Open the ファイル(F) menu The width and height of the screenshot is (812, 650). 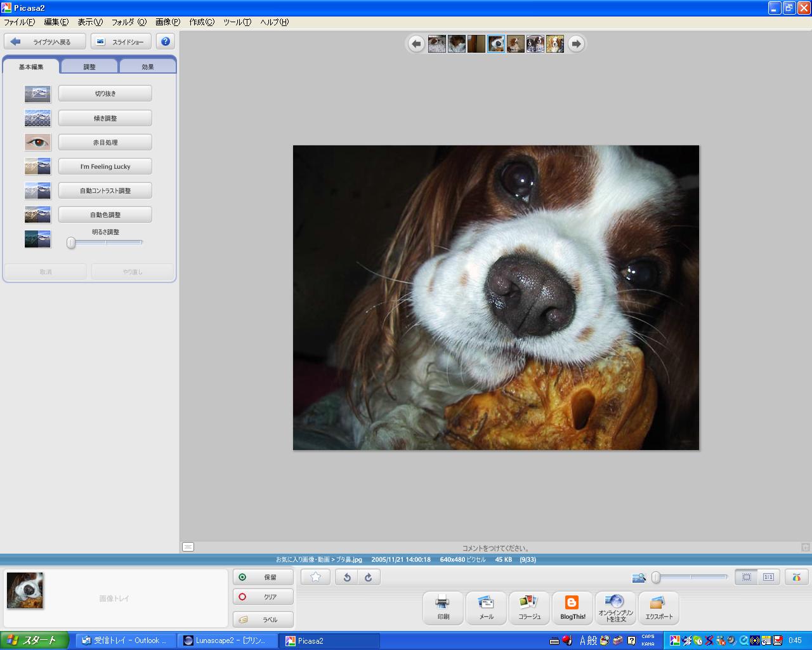click(20, 22)
